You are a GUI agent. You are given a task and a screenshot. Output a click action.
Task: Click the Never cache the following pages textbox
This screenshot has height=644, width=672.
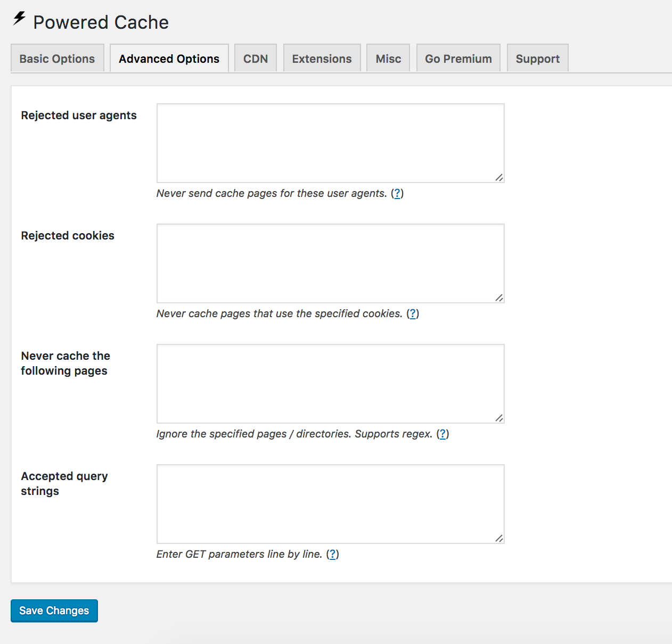pyautogui.click(x=330, y=383)
